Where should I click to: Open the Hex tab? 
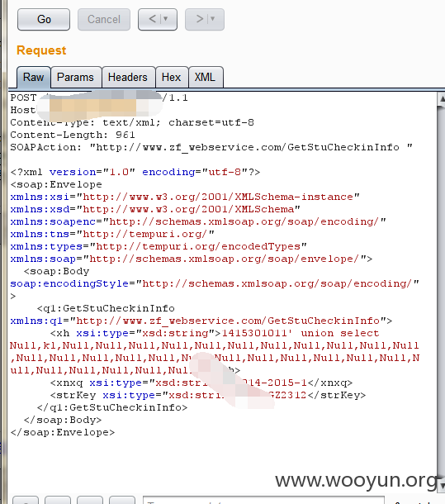[171, 77]
